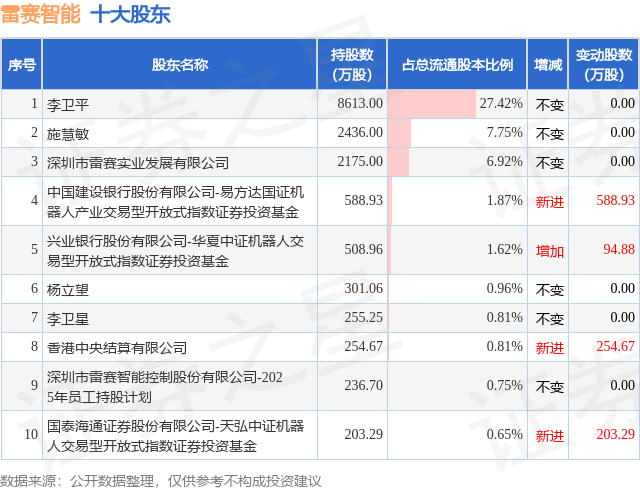This screenshot has height=490, width=640.
Task: Click holdings value 2175.00
Action: 360,161
